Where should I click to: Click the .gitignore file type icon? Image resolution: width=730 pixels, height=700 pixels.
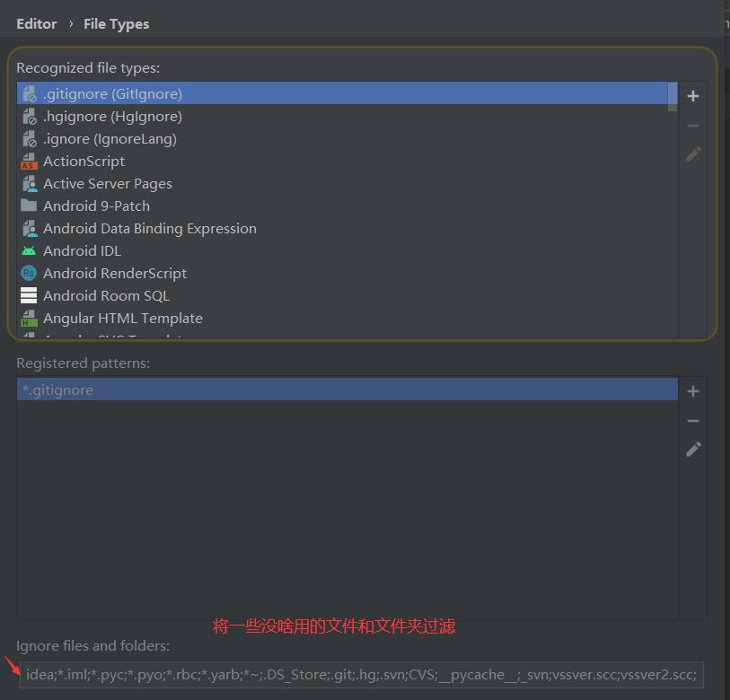point(30,93)
